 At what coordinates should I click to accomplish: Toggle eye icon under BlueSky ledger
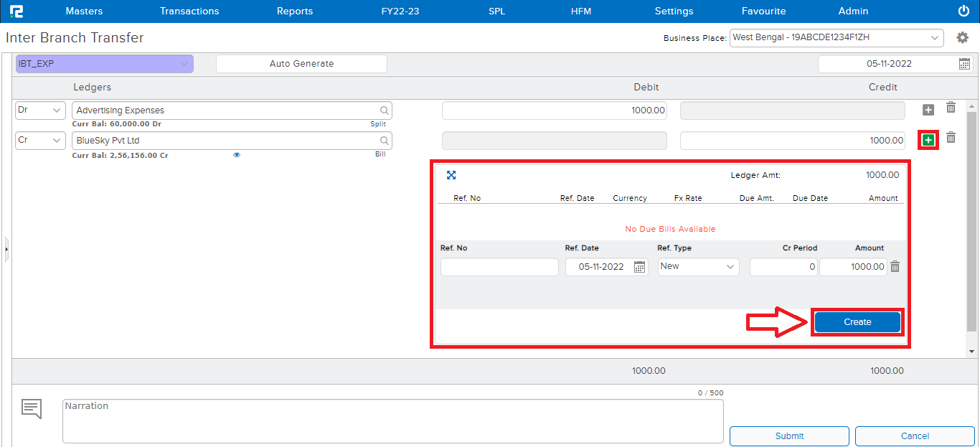coord(237,154)
